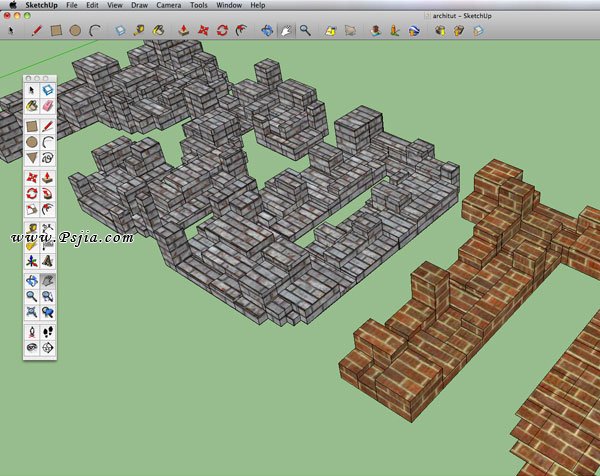The width and height of the screenshot is (600, 476).
Task: Pick the Pan hand tool in top toolbar
Action: tap(286, 31)
